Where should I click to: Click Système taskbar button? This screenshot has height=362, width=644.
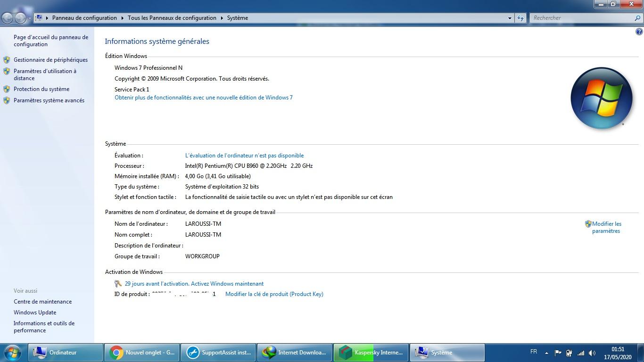pos(447,352)
